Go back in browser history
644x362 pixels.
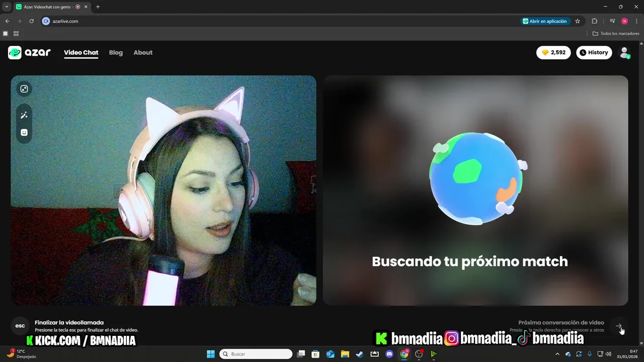coord(7,21)
